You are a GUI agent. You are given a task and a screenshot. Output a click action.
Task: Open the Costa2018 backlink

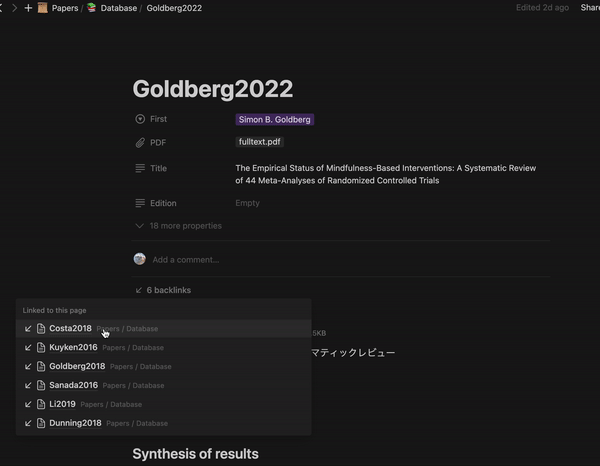pyautogui.click(x=70, y=328)
